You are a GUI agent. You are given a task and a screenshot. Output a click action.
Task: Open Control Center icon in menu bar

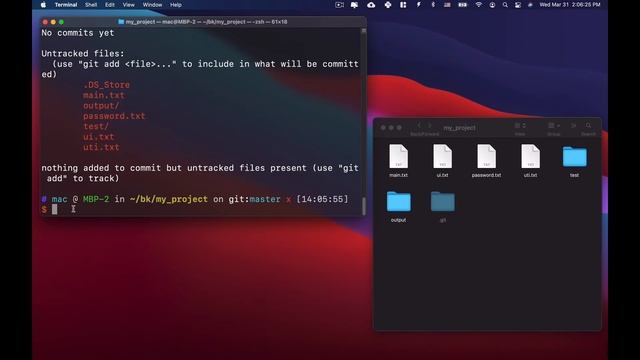click(518, 5)
